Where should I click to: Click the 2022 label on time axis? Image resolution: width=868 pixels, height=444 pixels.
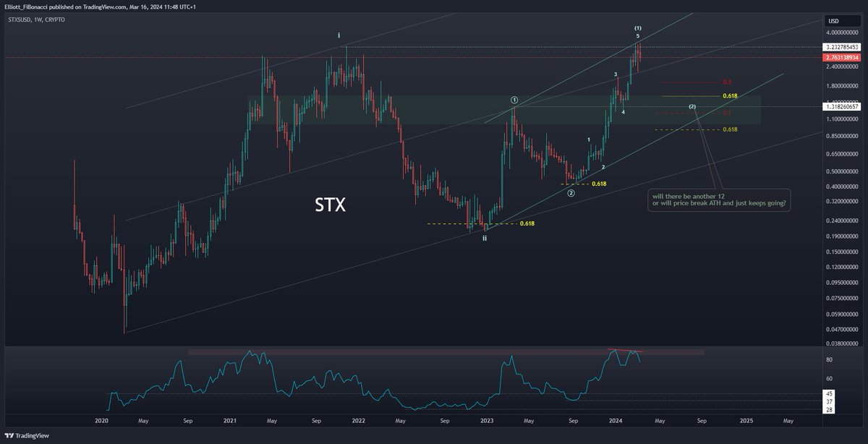[359, 419]
